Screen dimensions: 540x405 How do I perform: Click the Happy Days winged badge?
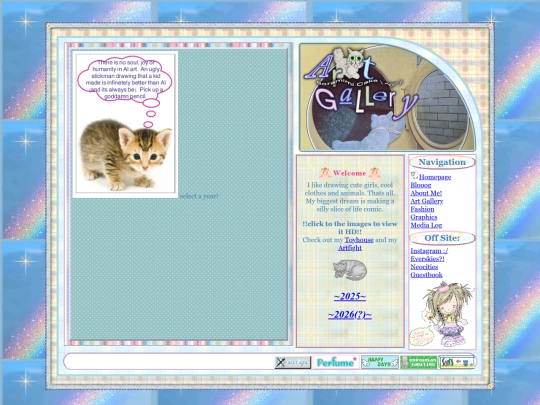[380, 362]
